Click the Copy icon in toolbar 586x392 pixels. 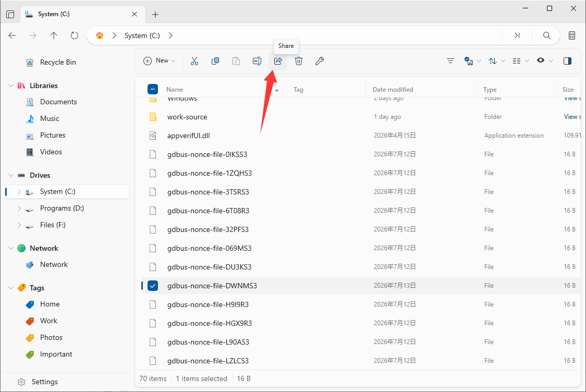click(x=215, y=61)
